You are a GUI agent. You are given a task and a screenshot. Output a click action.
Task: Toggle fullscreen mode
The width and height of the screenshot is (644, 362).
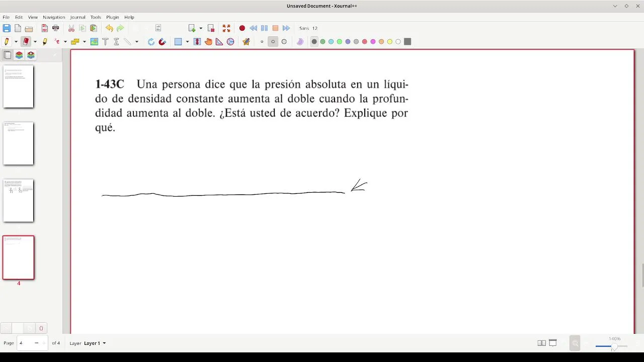click(226, 28)
